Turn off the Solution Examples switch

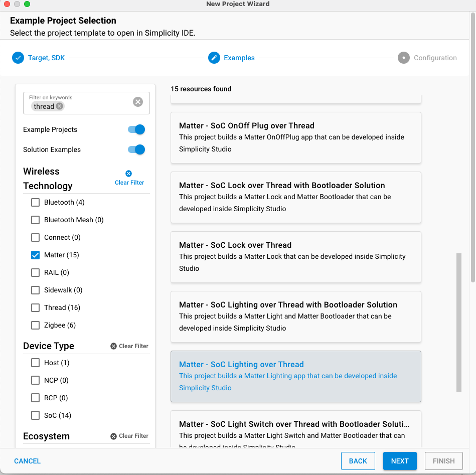pos(136,149)
